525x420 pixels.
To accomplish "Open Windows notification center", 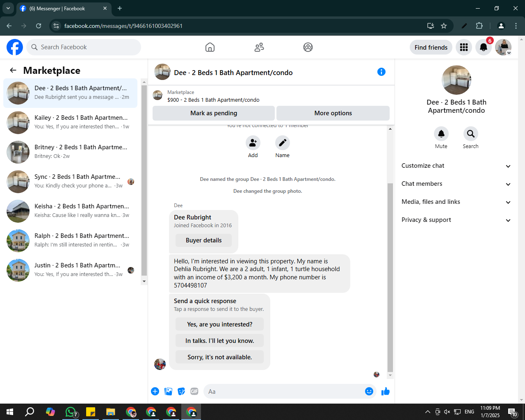I will click(513, 412).
